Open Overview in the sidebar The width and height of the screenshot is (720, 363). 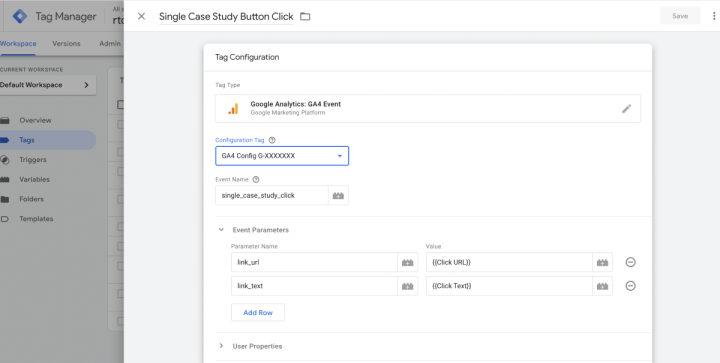[x=35, y=120]
